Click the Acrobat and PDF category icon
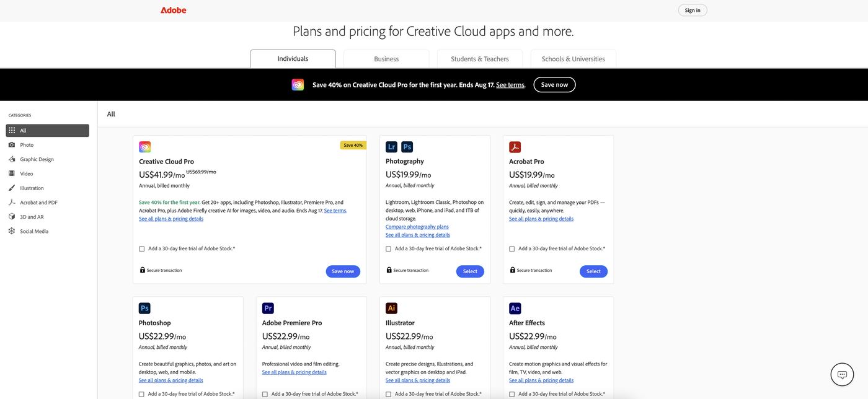This screenshot has height=399, width=868. coord(12,203)
